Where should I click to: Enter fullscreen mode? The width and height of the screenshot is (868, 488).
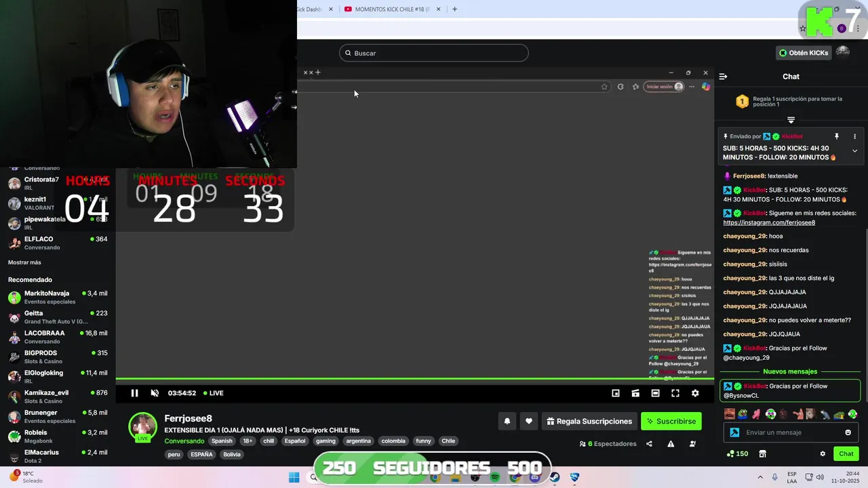675,393
